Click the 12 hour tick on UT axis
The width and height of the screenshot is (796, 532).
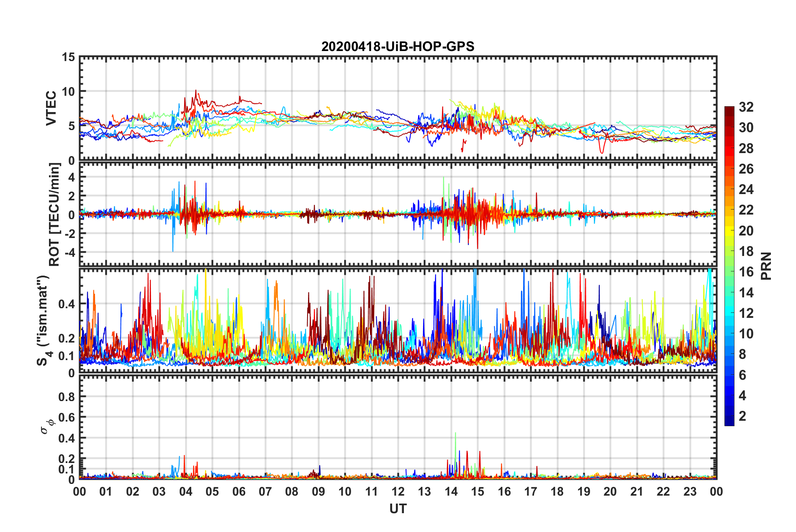tap(398, 491)
